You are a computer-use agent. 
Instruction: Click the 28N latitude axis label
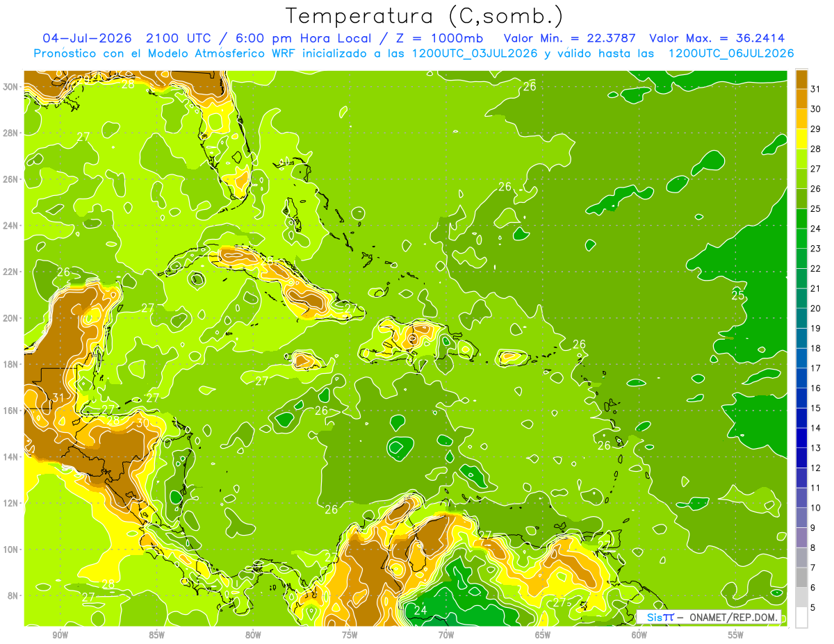pyautogui.click(x=10, y=133)
